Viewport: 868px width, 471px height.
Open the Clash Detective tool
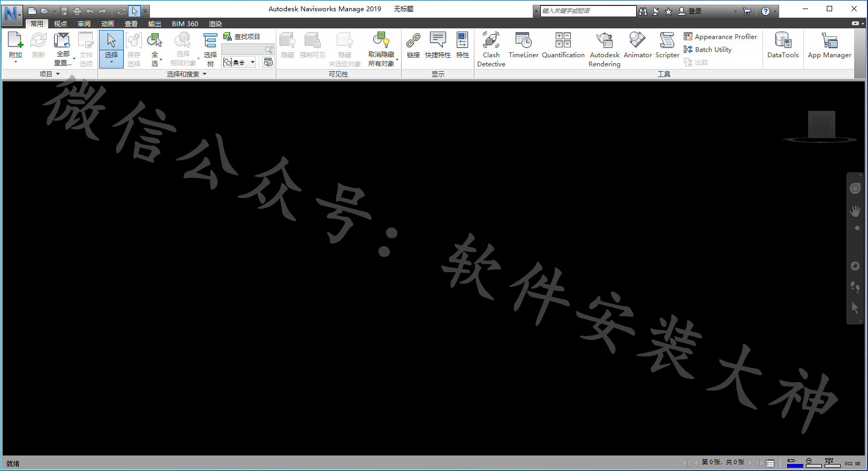[491, 49]
